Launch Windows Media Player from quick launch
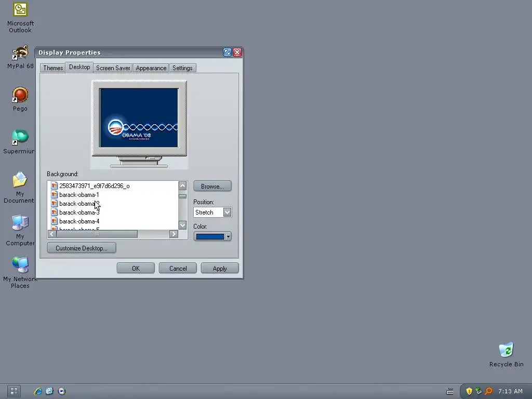 coord(62,391)
